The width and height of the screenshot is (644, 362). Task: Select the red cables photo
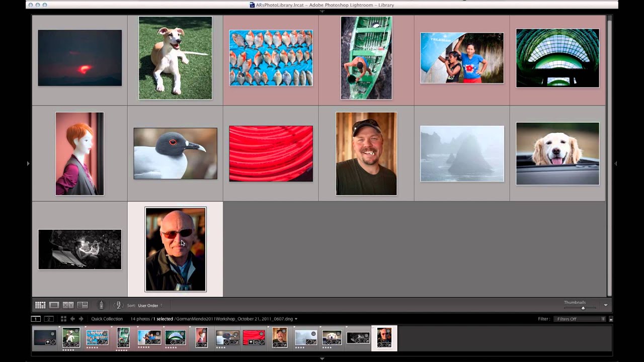(x=271, y=153)
